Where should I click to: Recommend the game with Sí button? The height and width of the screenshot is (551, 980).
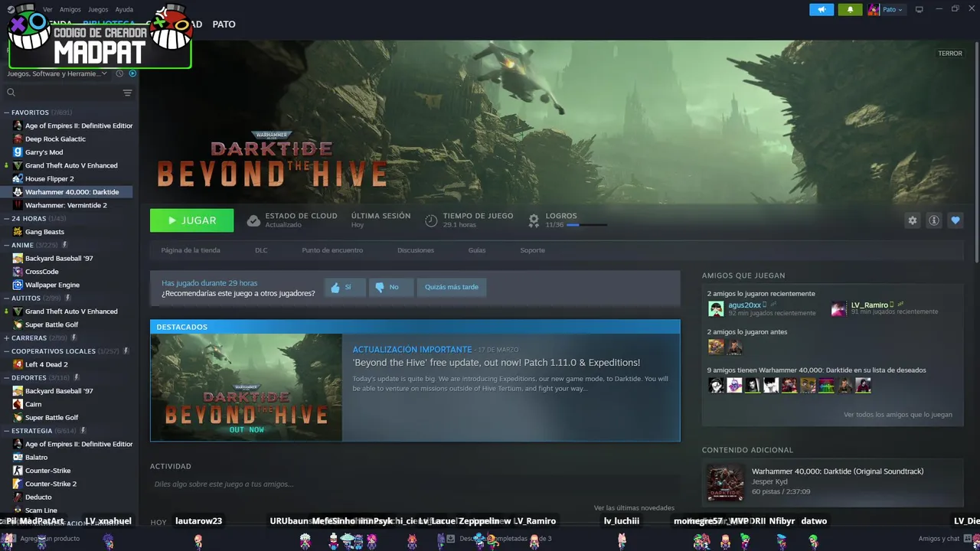coord(345,287)
